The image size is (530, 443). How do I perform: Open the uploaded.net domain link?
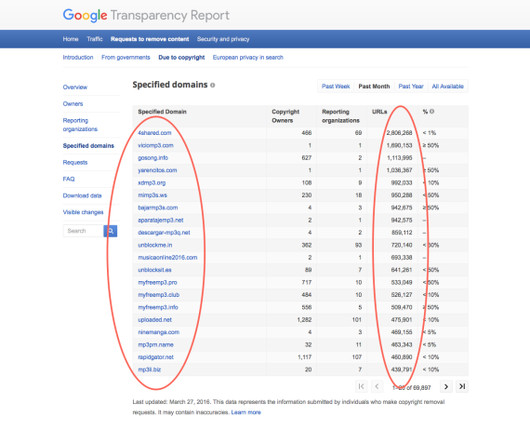155,320
